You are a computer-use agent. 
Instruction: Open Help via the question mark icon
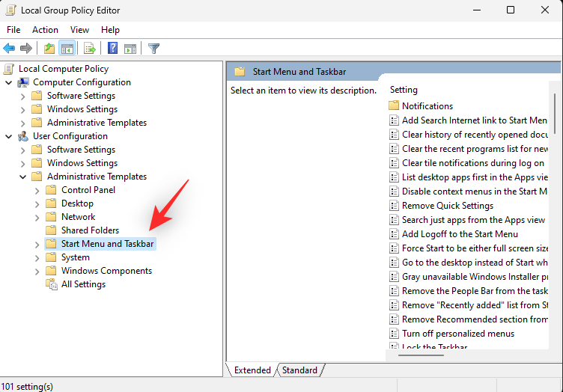[x=112, y=48]
